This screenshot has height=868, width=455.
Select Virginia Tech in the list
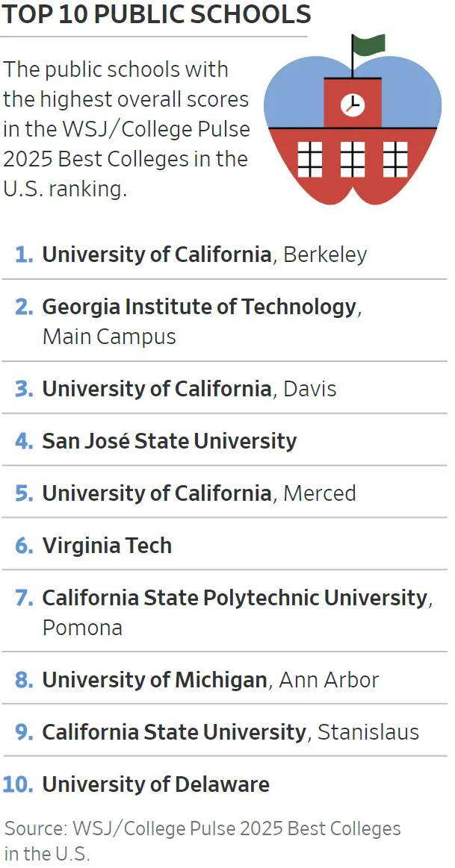pyautogui.click(x=107, y=546)
